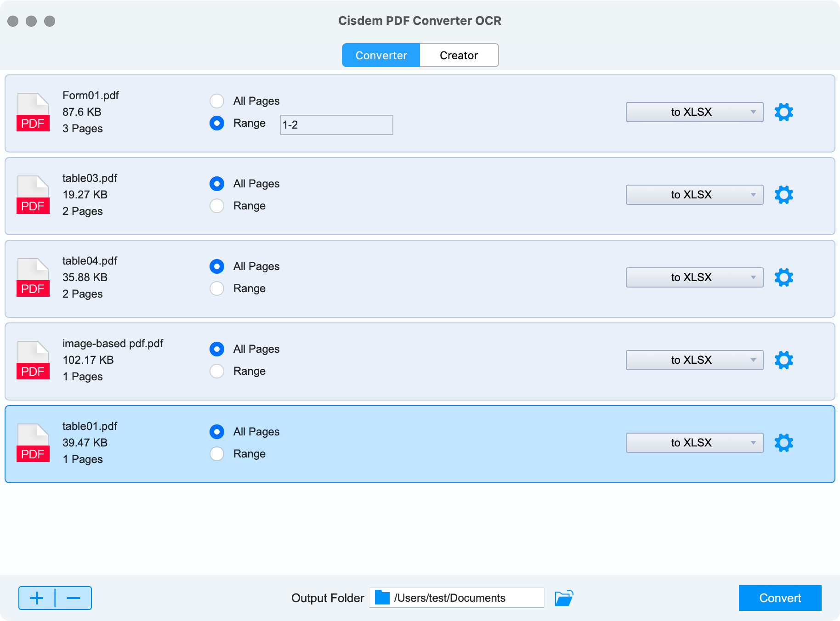Open settings gear for image-based pdf.pdf
The width and height of the screenshot is (840, 621).
coord(784,360)
